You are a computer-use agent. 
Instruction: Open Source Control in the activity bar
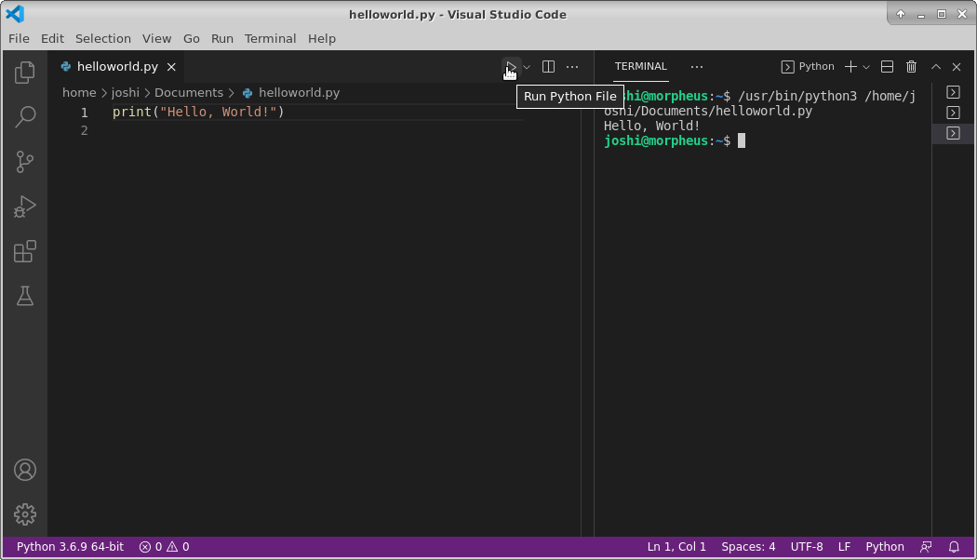point(24,161)
